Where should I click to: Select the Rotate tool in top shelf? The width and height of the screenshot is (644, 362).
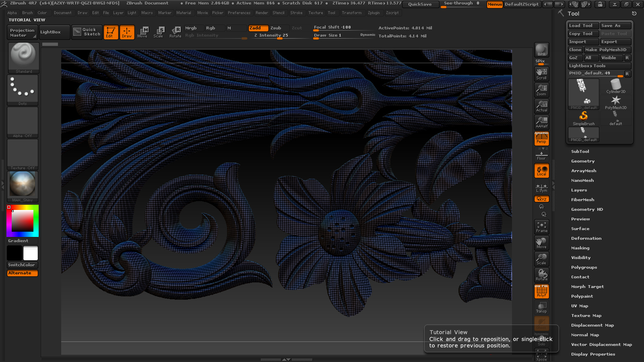pyautogui.click(x=175, y=32)
